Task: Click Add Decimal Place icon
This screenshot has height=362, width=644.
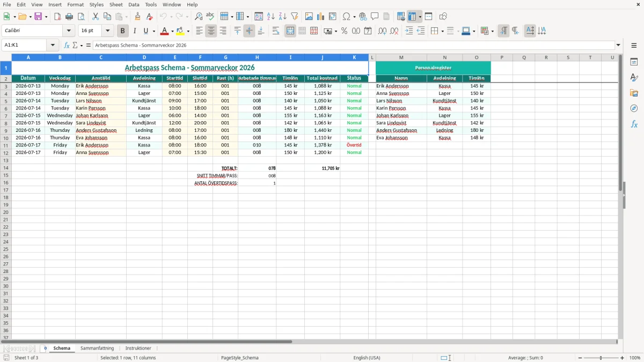Action: pos(383,31)
